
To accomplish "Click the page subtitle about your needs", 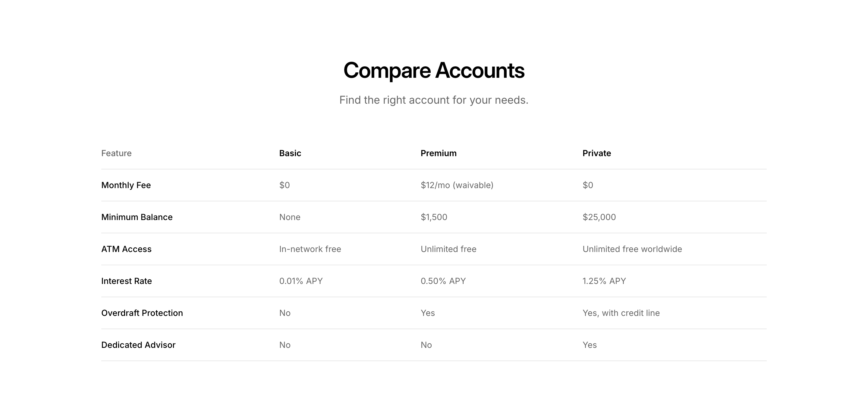I will pos(434,100).
